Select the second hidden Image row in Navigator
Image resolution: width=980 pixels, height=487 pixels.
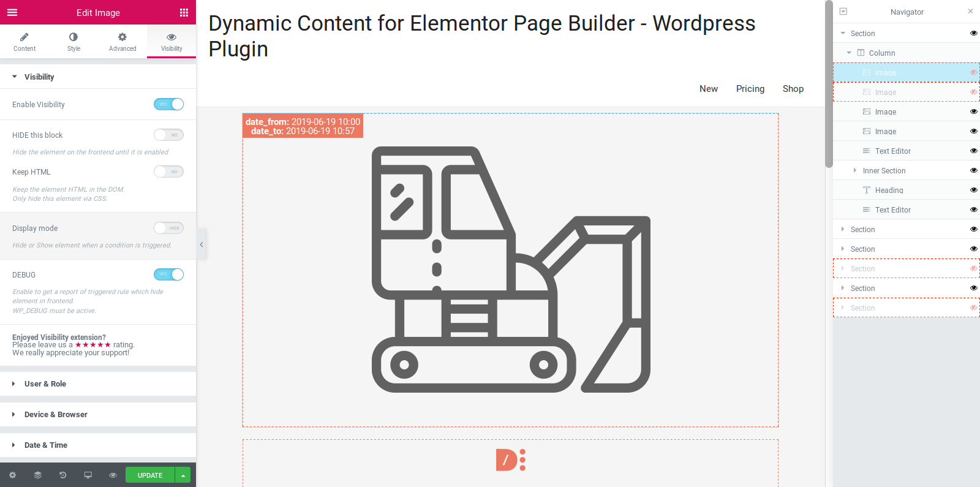coord(907,92)
